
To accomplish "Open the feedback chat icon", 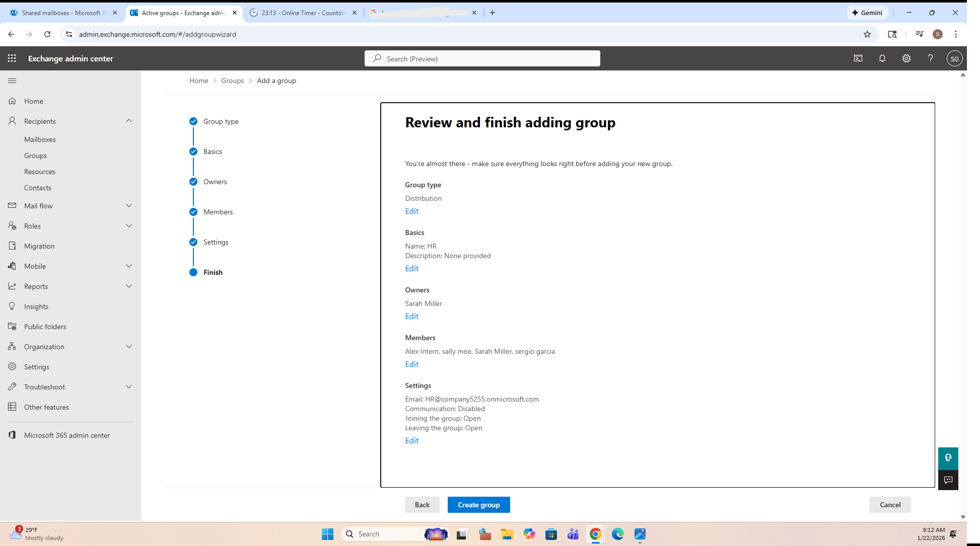I will pyautogui.click(x=948, y=480).
